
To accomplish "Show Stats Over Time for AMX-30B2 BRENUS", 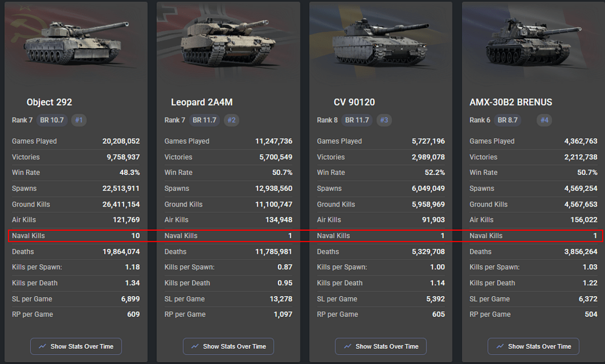I will [533, 346].
